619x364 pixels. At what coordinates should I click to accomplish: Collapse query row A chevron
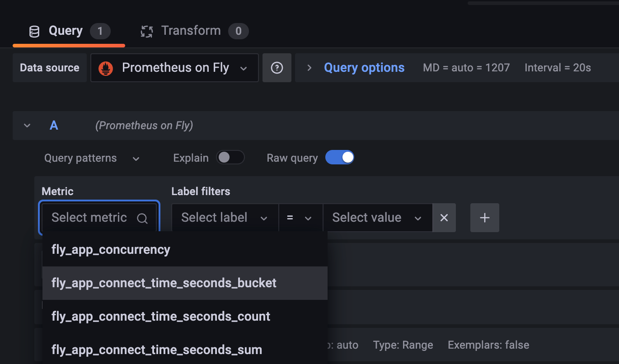[x=27, y=126]
